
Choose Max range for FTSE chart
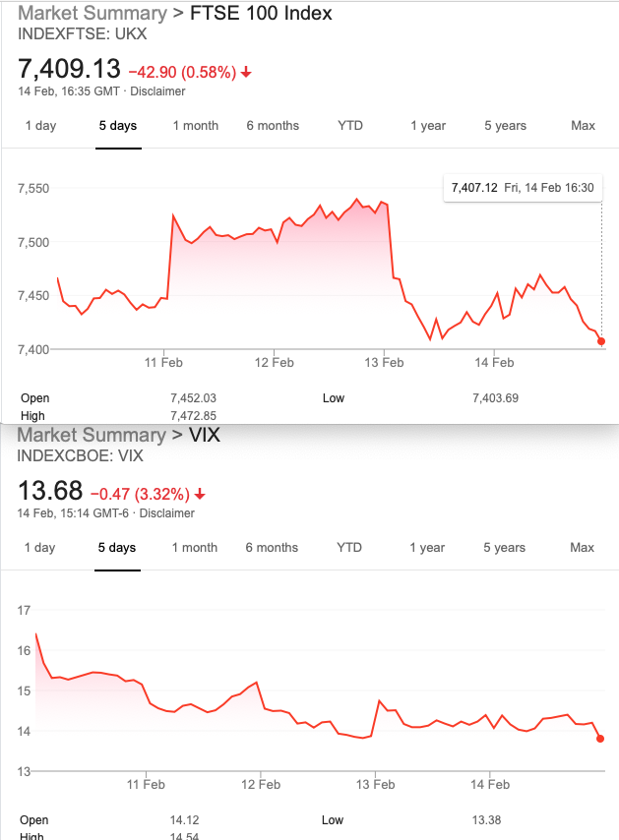tap(584, 125)
